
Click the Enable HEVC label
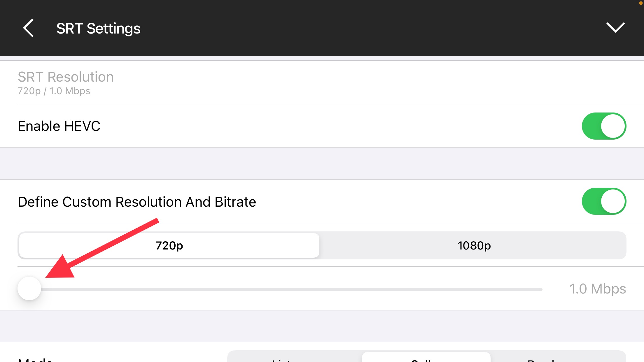click(59, 126)
